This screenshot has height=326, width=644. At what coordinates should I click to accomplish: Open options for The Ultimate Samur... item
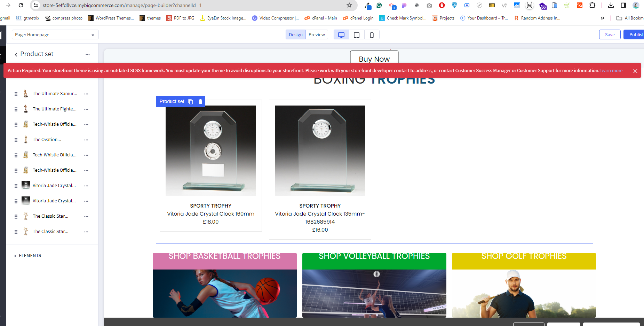(x=86, y=94)
